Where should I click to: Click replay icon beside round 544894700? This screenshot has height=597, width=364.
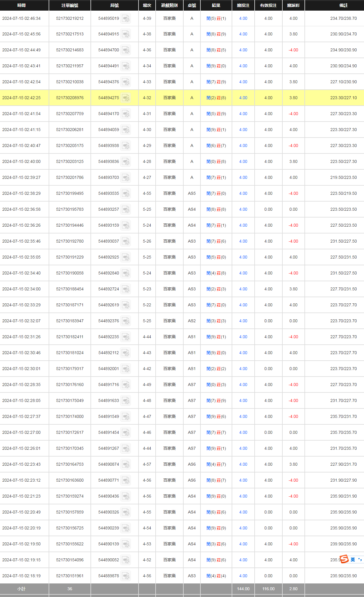[126, 50]
